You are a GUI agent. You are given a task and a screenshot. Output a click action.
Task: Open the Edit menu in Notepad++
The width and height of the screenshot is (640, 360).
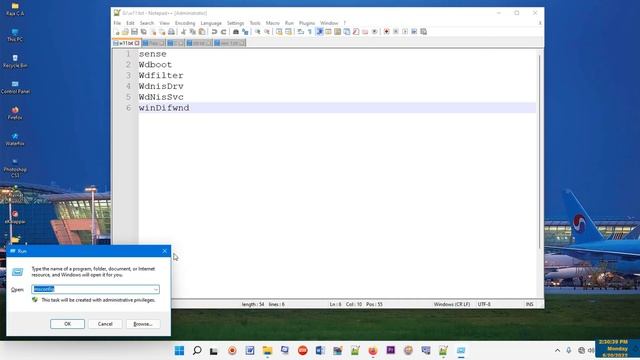[130, 23]
